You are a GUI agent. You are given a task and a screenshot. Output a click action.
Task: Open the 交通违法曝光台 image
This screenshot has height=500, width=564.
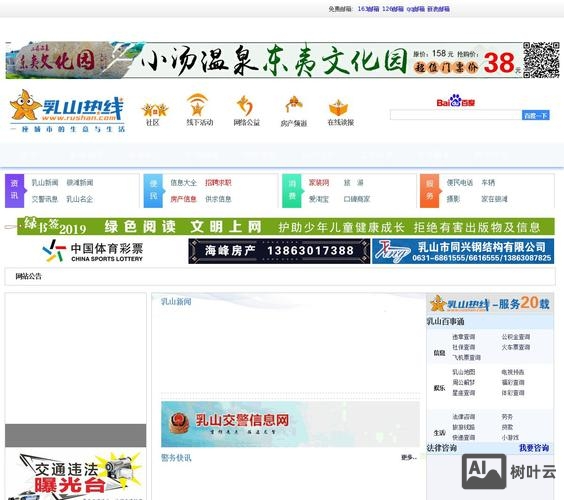[76, 475]
